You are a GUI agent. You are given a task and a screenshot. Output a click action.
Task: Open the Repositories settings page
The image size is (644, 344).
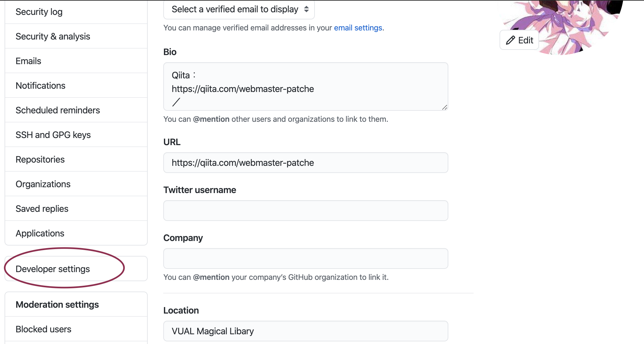[40, 160]
